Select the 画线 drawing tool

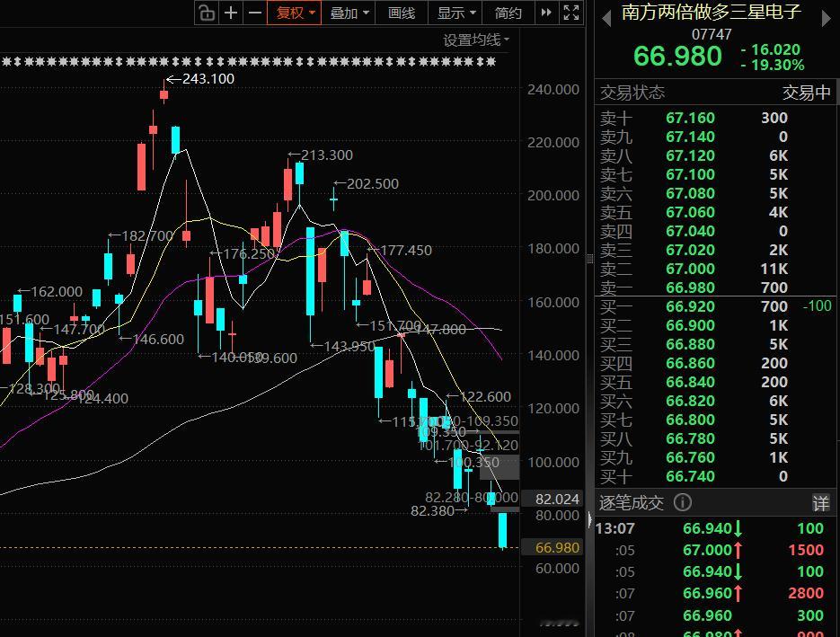pos(402,13)
